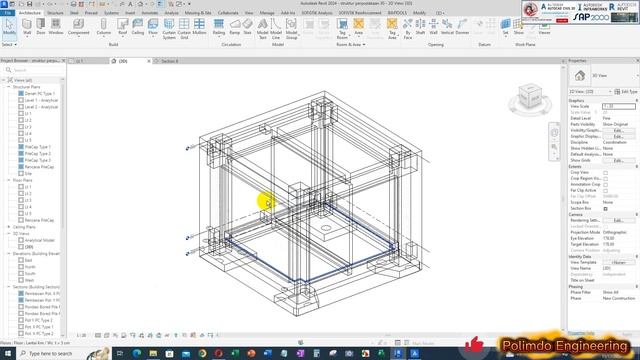Screen dimensions: 640x360
Task: Switch to the Section 8 view tab
Action: 169,61
